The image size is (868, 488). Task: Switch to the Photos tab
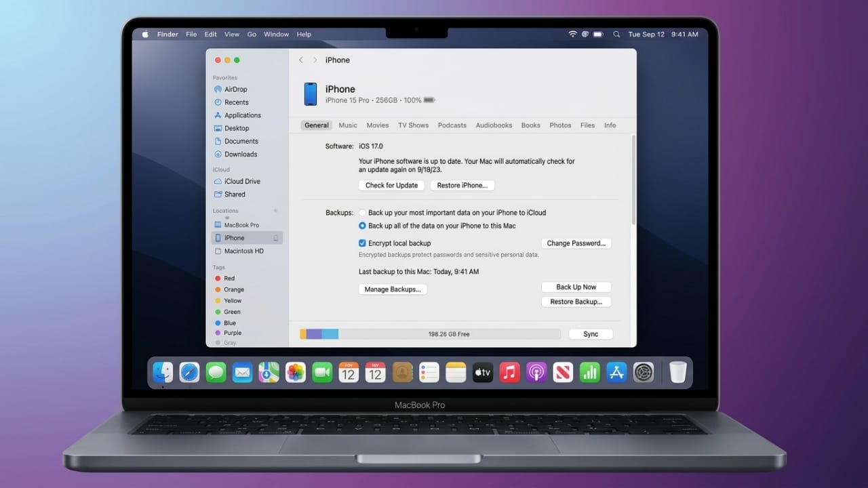560,125
